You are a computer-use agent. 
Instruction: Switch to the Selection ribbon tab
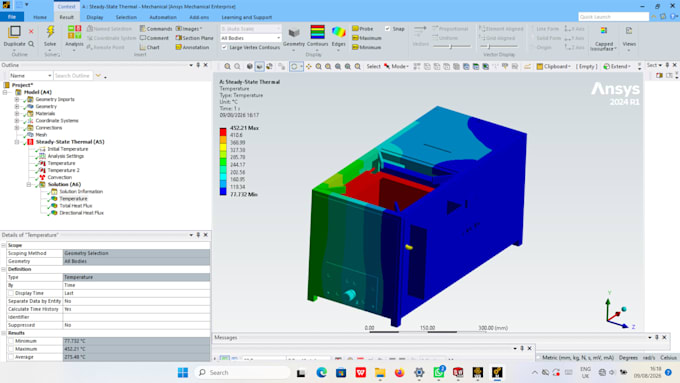click(x=126, y=17)
